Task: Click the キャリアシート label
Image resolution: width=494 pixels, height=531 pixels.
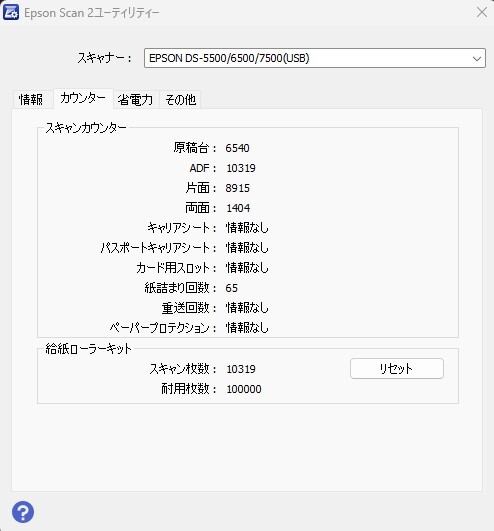Action: coord(181,228)
